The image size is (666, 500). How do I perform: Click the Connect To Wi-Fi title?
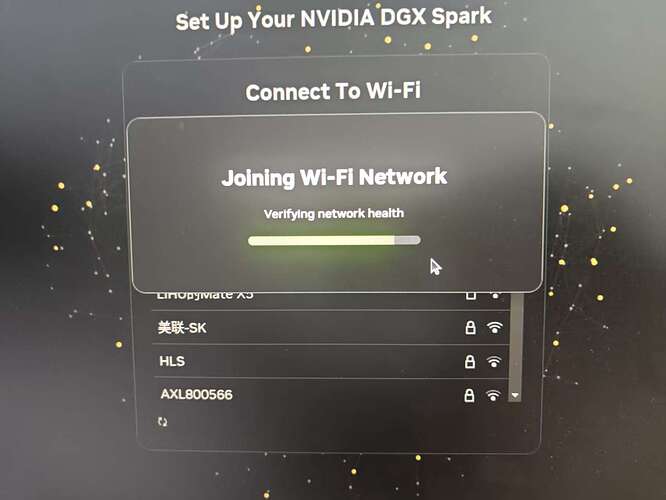[x=333, y=91]
